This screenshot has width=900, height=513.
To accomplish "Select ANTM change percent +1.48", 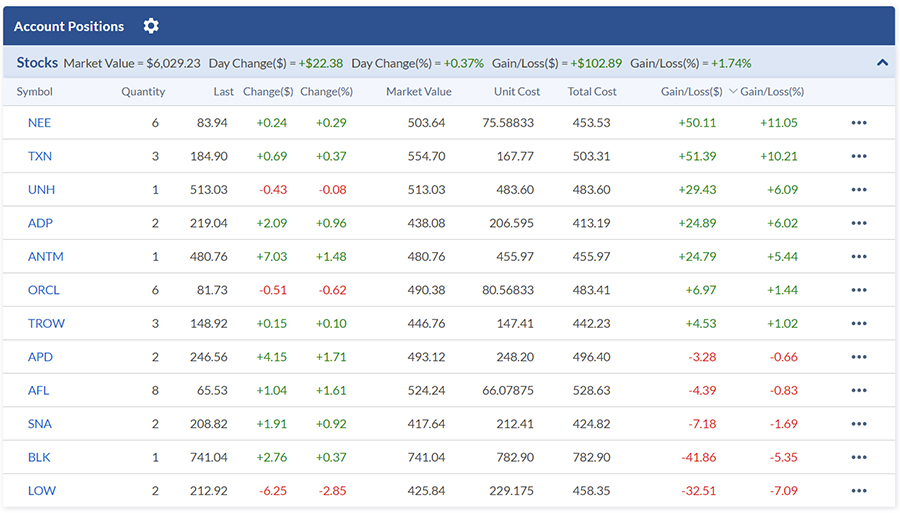I will tap(331, 256).
